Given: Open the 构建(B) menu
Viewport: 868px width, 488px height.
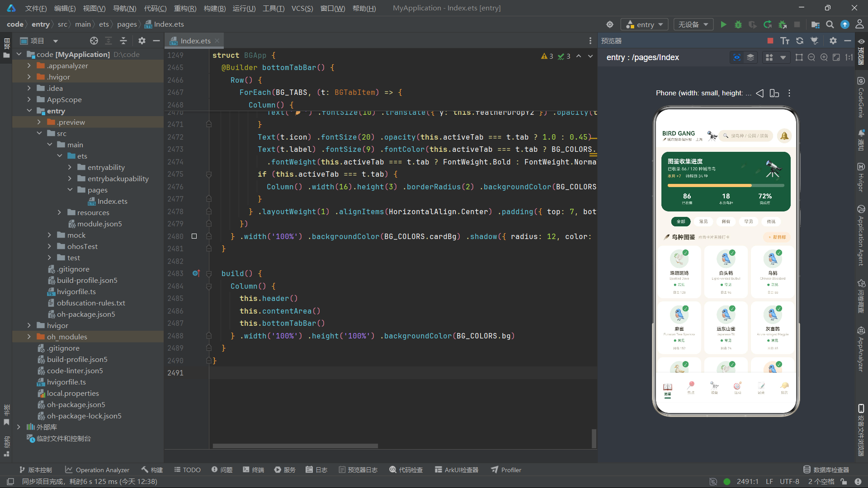Looking at the screenshot, I should coord(214,8).
